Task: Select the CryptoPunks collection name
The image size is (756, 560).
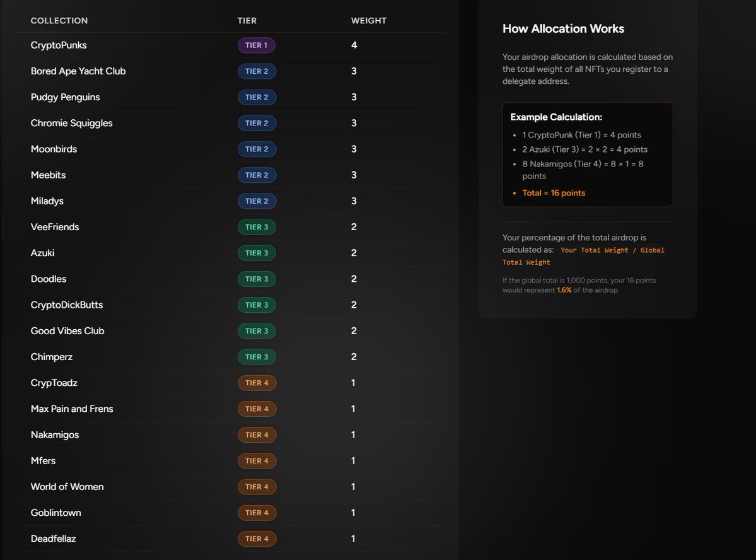Action: click(59, 45)
